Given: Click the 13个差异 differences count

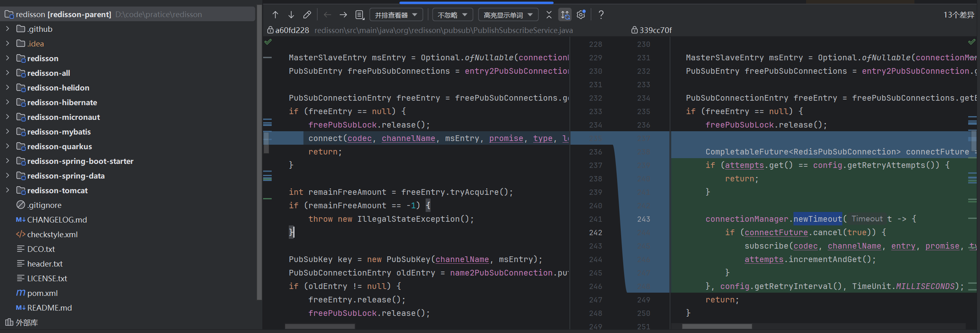Looking at the screenshot, I should (958, 15).
